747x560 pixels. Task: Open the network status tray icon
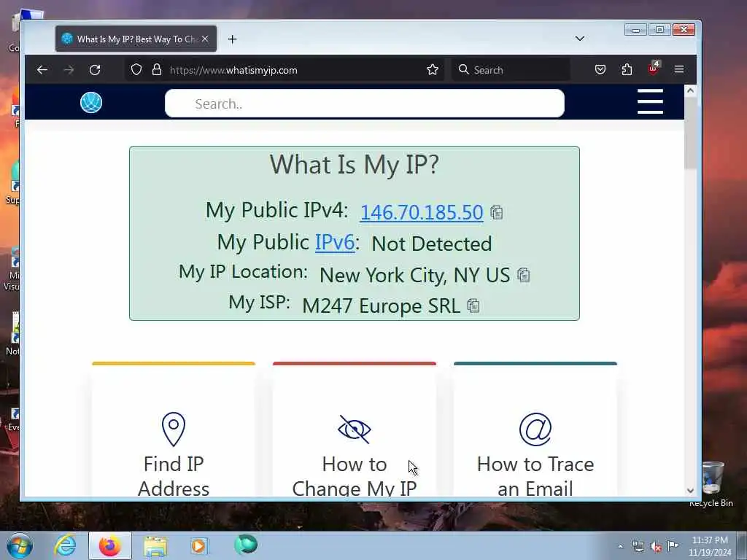click(x=638, y=546)
